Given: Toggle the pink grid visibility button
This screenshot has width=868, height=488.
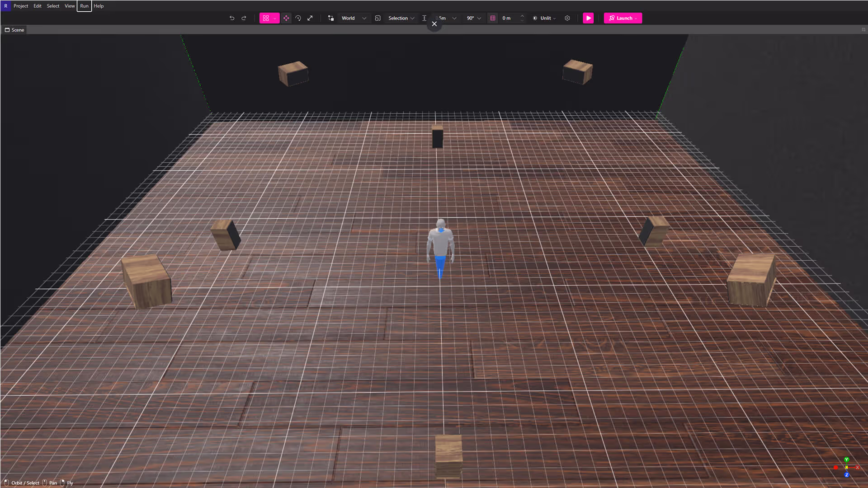Looking at the screenshot, I should (x=493, y=18).
